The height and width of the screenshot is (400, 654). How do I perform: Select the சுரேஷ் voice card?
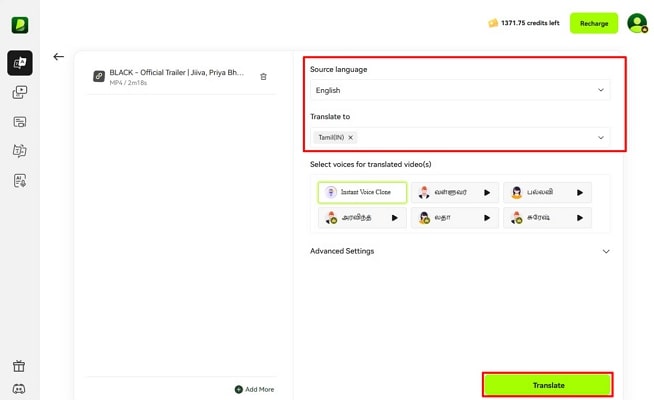pyautogui.click(x=547, y=218)
